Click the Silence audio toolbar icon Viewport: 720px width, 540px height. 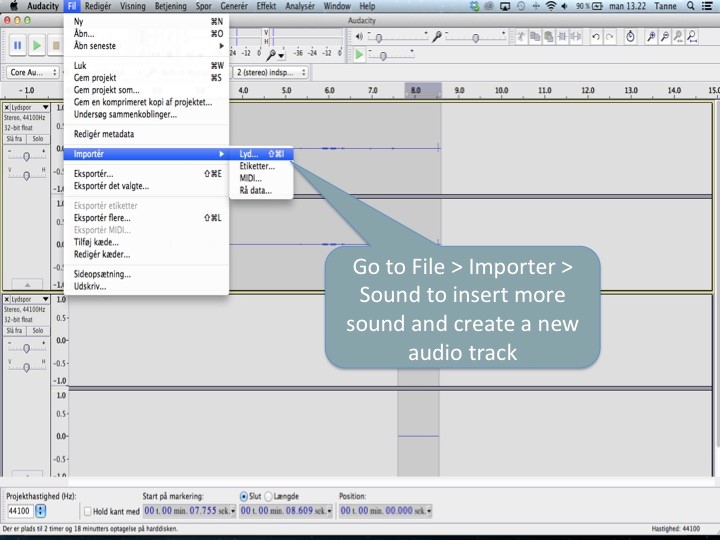(575, 36)
